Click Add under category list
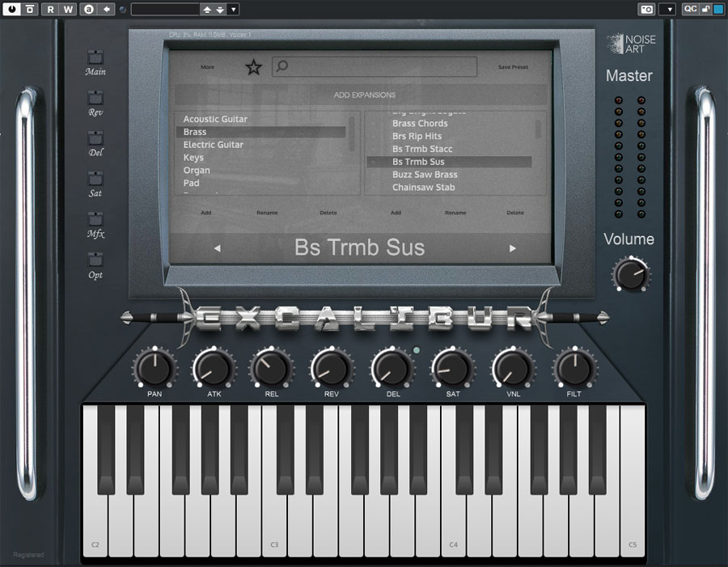 tap(205, 213)
